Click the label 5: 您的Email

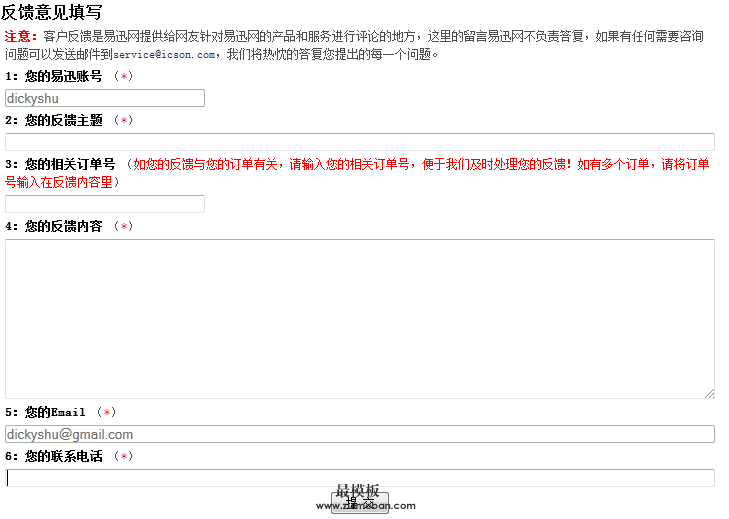pos(46,412)
